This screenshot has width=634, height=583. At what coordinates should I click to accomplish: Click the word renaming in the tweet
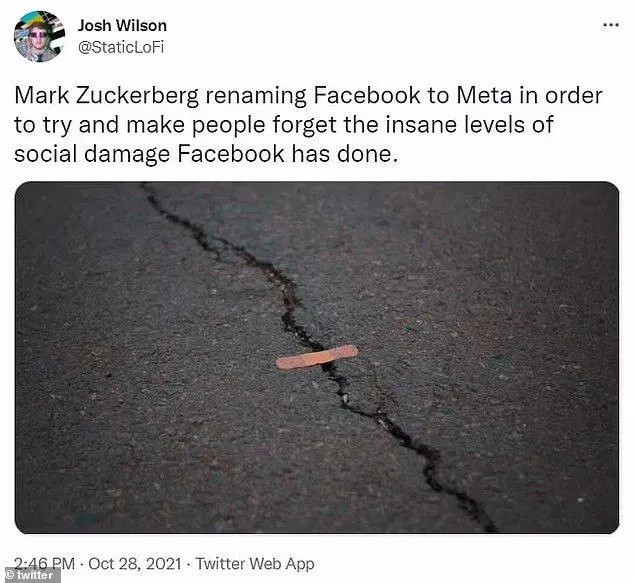256,97
